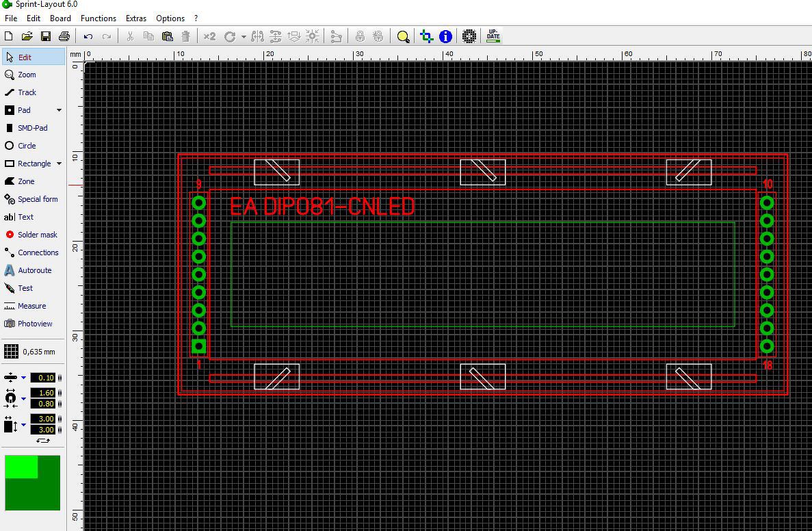Select the Zoom tool in sidebar
The width and height of the screenshot is (812, 531).
[x=33, y=75]
